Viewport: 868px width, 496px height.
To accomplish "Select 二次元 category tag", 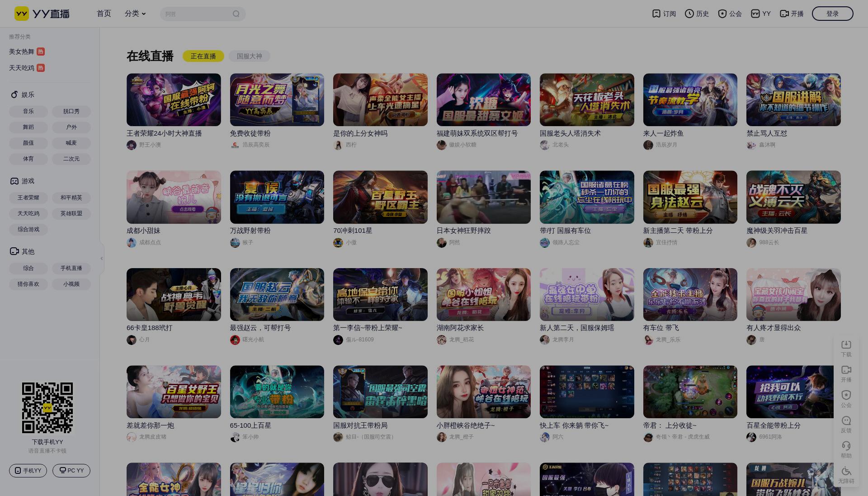I will tap(71, 159).
